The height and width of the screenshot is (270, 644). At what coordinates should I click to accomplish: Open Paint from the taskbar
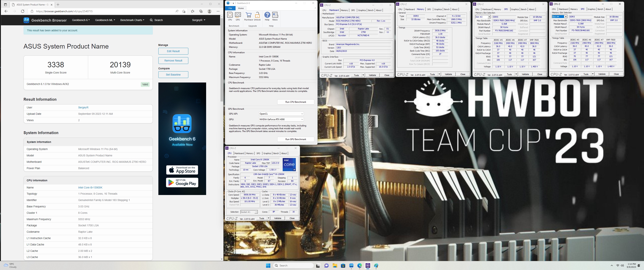(x=376, y=265)
